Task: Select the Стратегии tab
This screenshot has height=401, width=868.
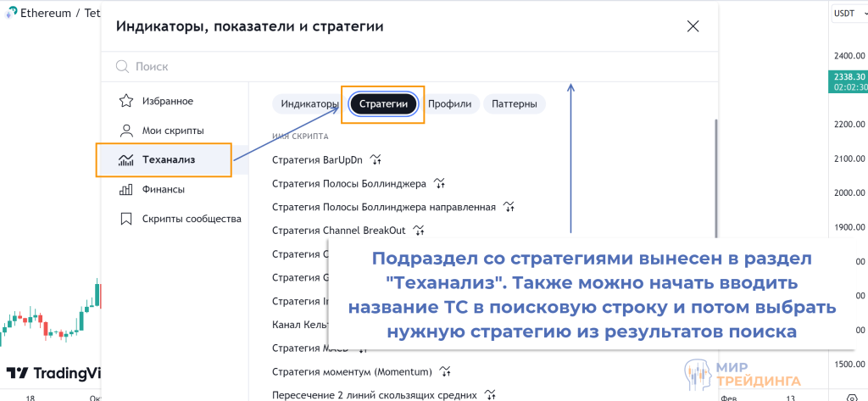Action: click(382, 104)
